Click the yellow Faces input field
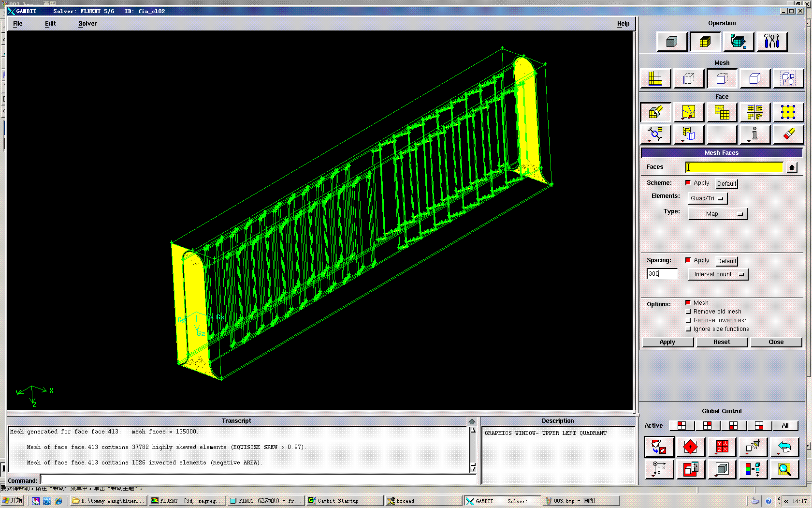812x508 pixels. pyautogui.click(x=734, y=167)
